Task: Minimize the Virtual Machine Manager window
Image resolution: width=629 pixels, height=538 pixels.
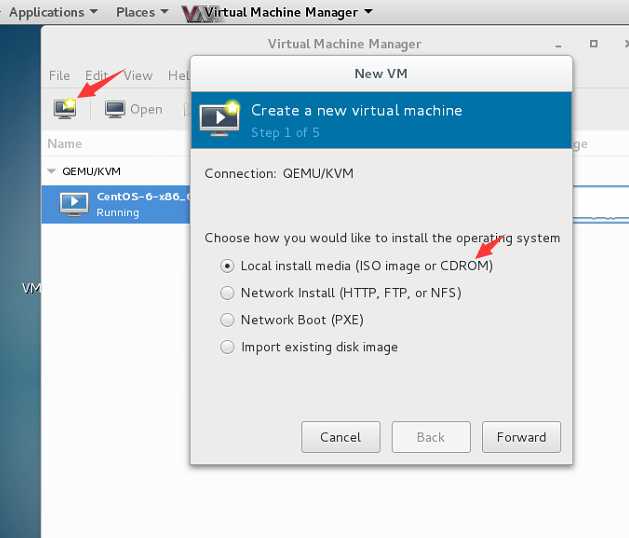Action: pos(558,45)
